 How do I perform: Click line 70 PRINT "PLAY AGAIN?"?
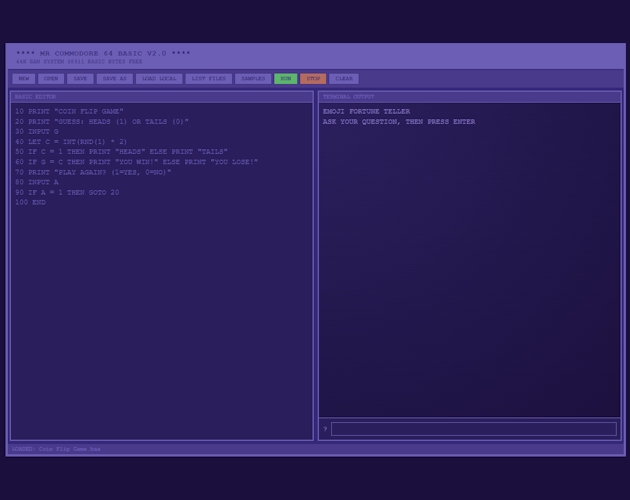click(x=93, y=172)
